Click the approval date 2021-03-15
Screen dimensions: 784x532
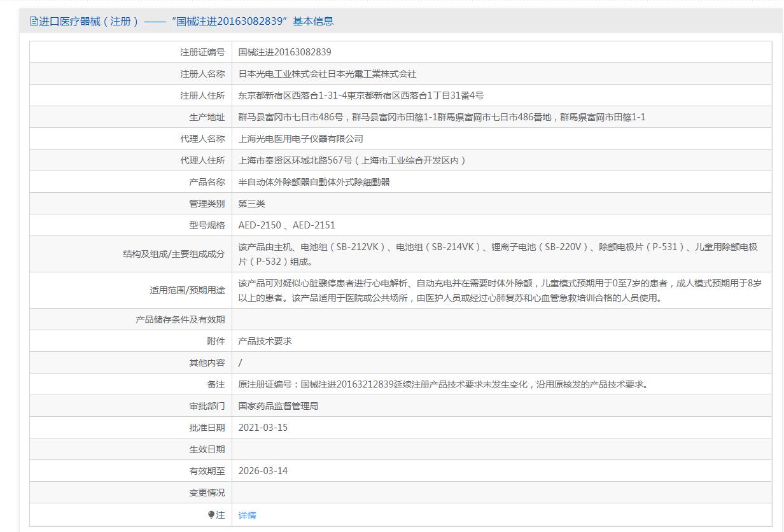(x=263, y=428)
